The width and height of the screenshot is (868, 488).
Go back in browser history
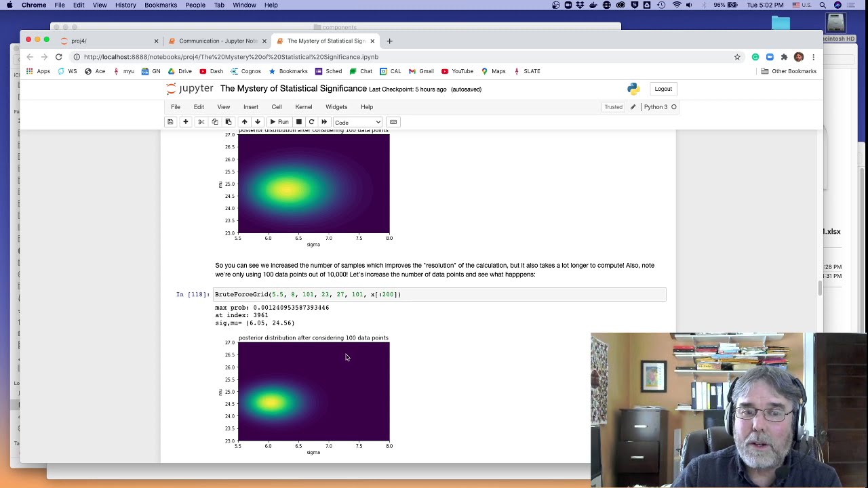click(x=30, y=57)
